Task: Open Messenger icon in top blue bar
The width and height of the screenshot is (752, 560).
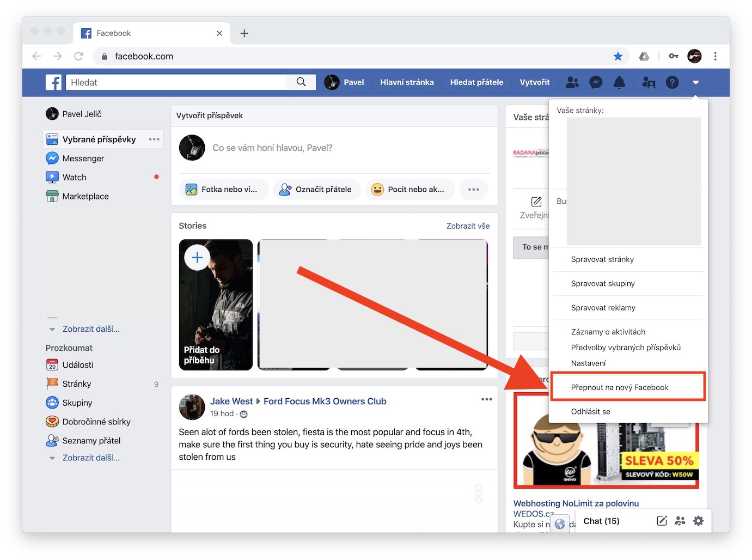Action: 596,82
